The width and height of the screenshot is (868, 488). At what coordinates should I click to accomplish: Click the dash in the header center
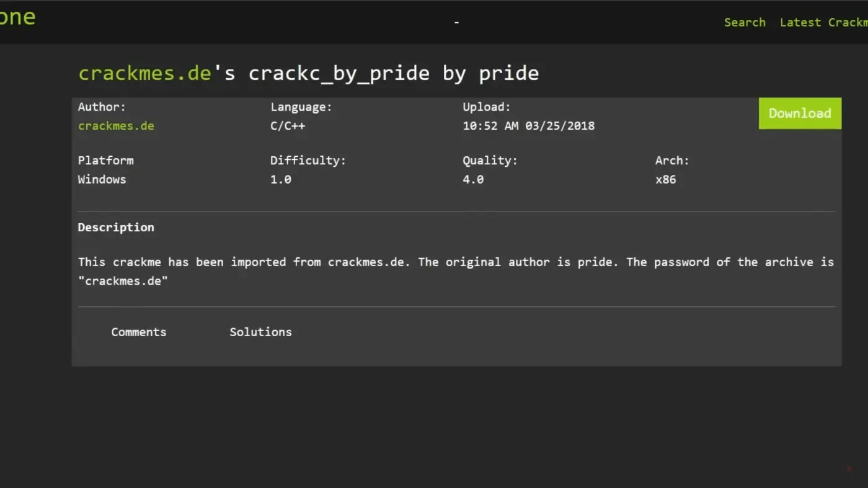click(456, 22)
